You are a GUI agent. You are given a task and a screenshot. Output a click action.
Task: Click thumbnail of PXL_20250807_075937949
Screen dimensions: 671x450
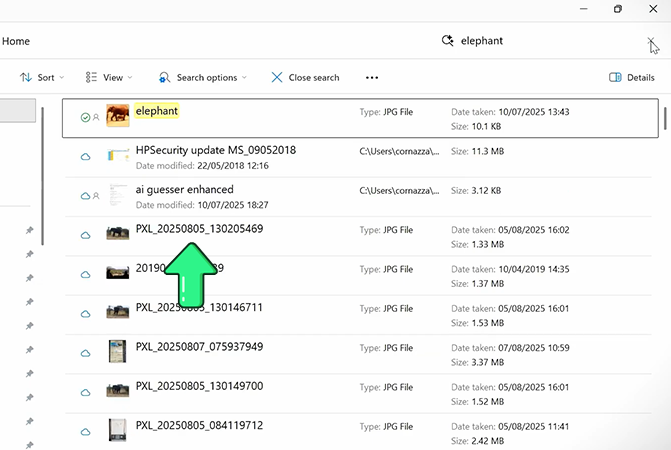coord(118,351)
